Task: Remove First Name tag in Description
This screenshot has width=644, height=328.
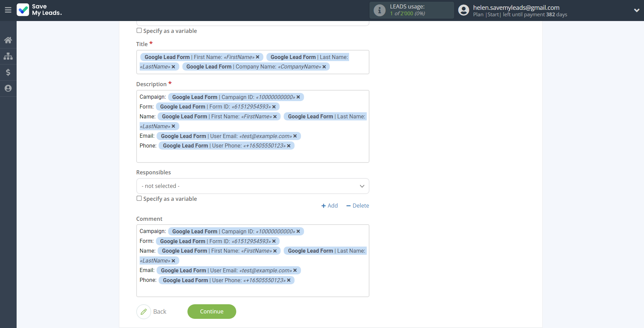Action: click(x=275, y=117)
